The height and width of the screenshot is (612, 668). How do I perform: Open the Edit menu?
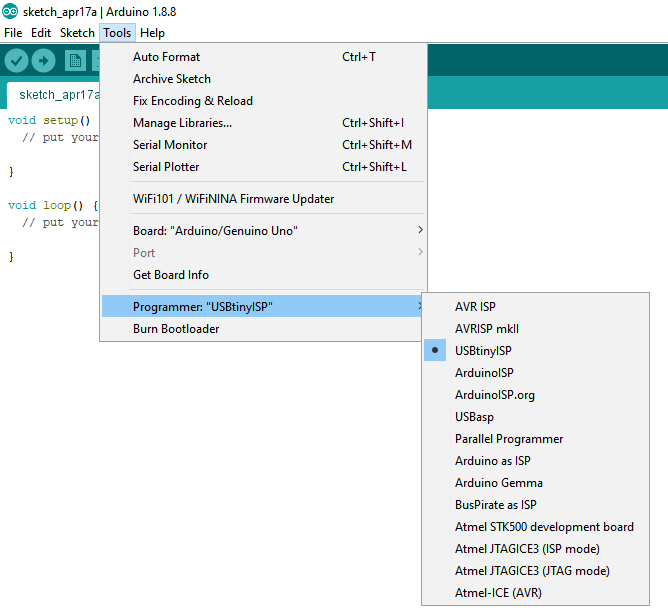[41, 33]
